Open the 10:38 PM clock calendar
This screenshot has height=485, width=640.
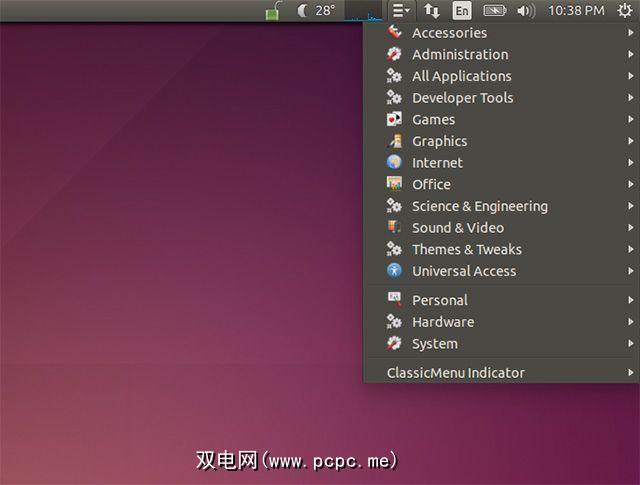pos(576,11)
